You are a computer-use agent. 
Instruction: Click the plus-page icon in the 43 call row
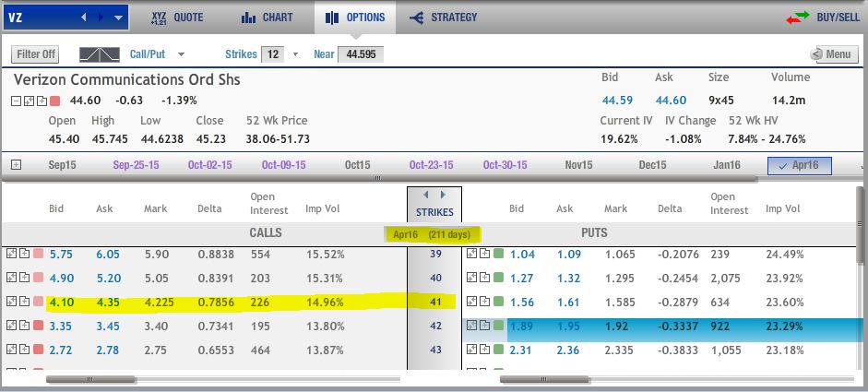(24, 350)
